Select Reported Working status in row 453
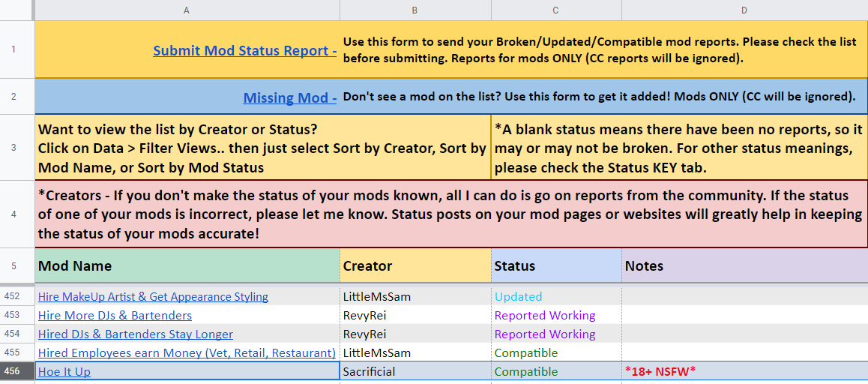Viewport: 868px width, 384px height. pos(556,315)
